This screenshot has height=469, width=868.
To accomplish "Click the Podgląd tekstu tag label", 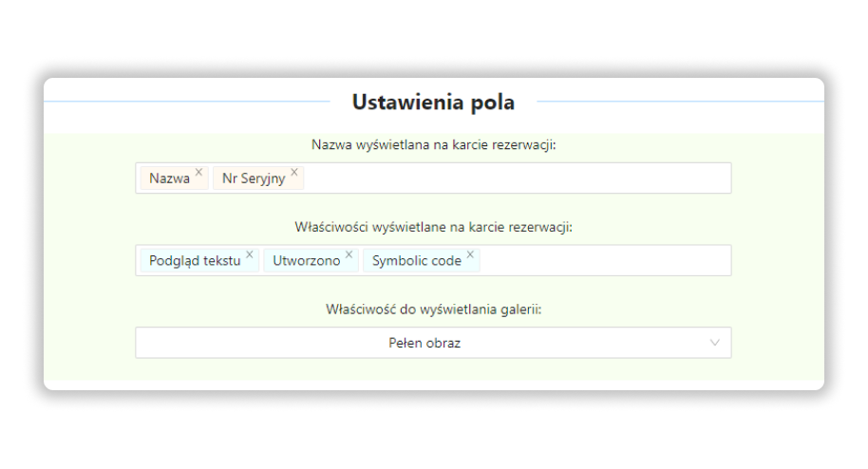I will click(195, 261).
